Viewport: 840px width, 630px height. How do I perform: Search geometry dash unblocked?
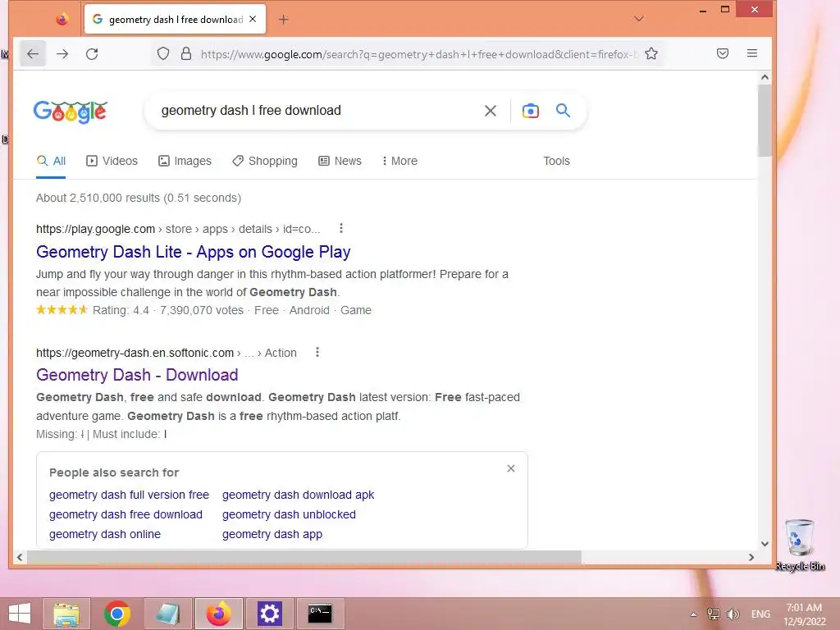(x=289, y=514)
